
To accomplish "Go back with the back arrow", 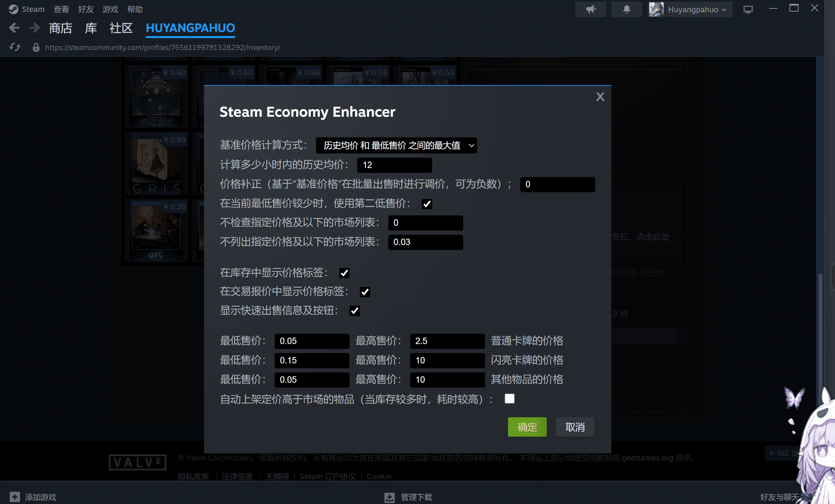I will pos(14,28).
